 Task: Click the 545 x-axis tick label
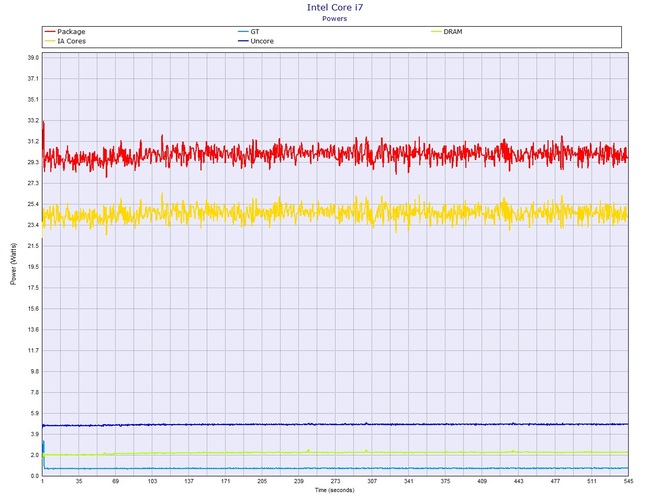(x=628, y=481)
